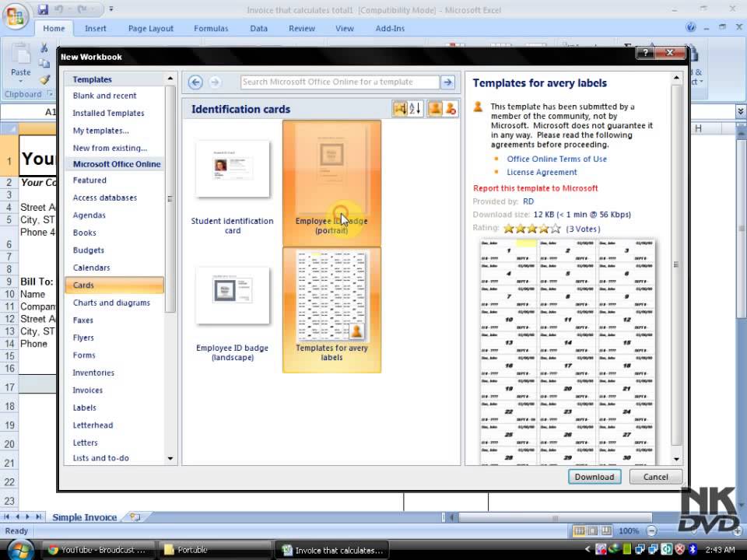This screenshot has height=560, width=747.
Task: Click the Paste icon in Clipboard group
Action: point(20,54)
